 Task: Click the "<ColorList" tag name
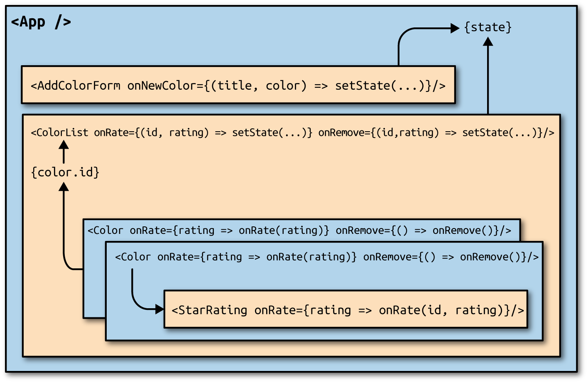point(59,133)
